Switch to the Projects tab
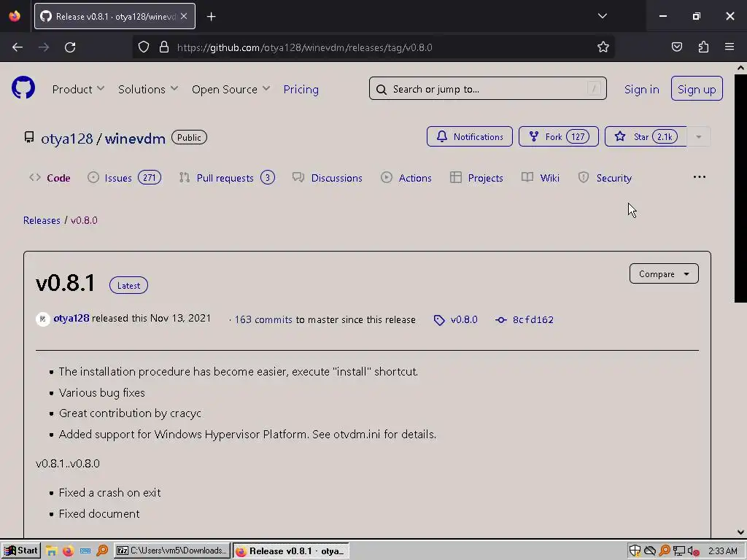This screenshot has height=560, width=747. [x=476, y=178]
